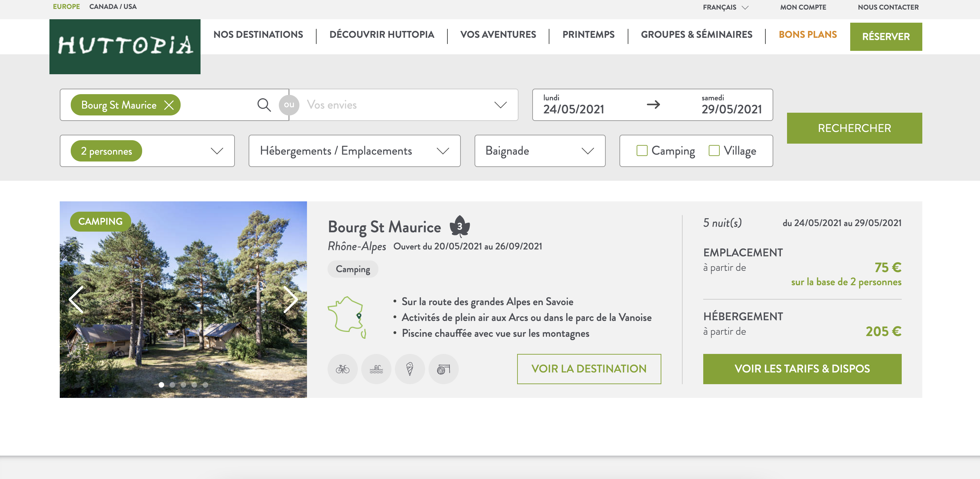Click Voir les tarifs & dispos button
Screen dimensions: 980x479
click(802, 369)
